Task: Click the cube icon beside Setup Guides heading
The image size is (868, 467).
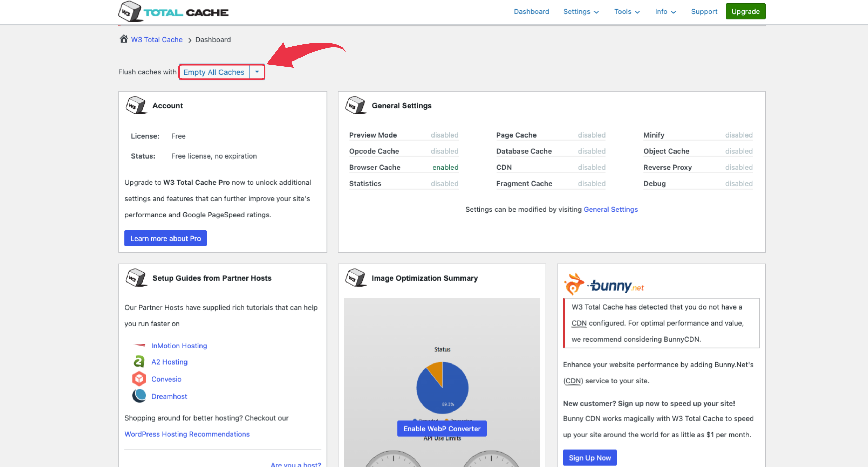Action: (136, 278)
